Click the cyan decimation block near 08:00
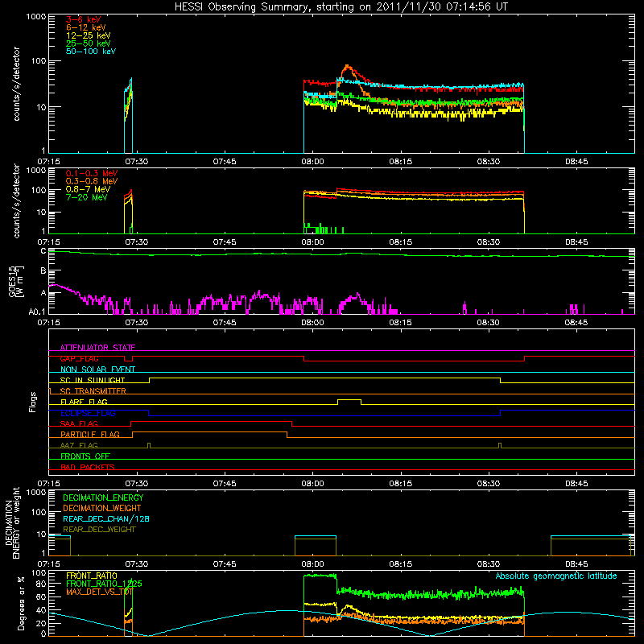This screenshot has width=644, height=644. click(x=316, y=536)
